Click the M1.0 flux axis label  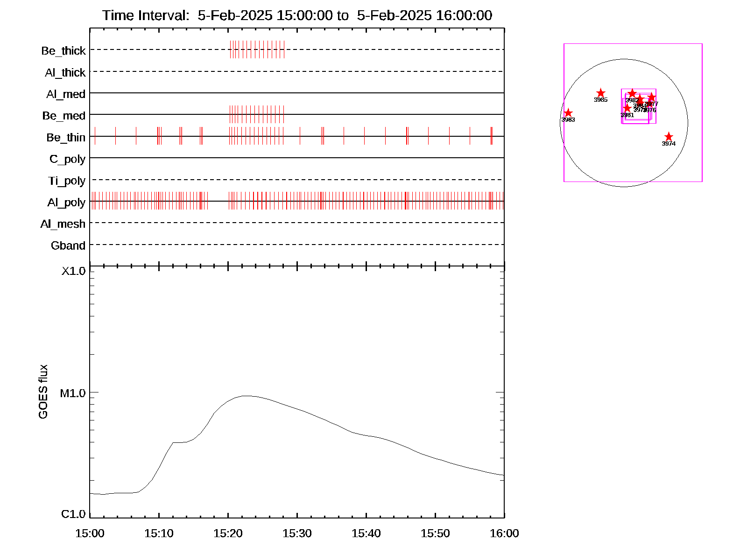(73, 393)
